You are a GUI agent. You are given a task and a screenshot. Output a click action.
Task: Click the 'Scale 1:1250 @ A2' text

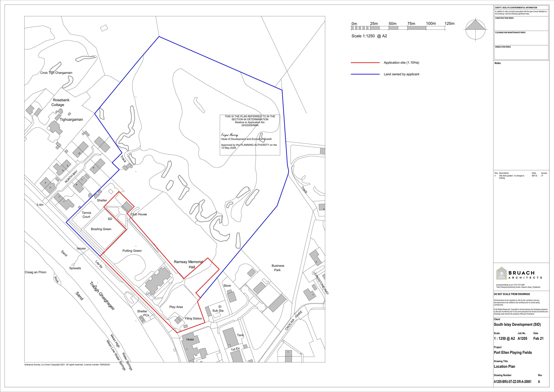point(369,36)
